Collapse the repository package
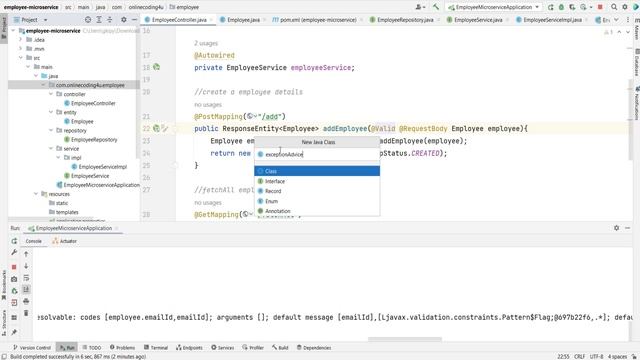This screenshot has height=360, width=640. (51, 130)
